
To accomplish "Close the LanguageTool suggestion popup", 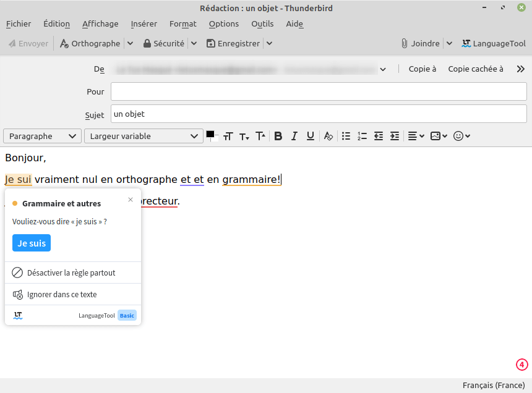I will point(131,200).
